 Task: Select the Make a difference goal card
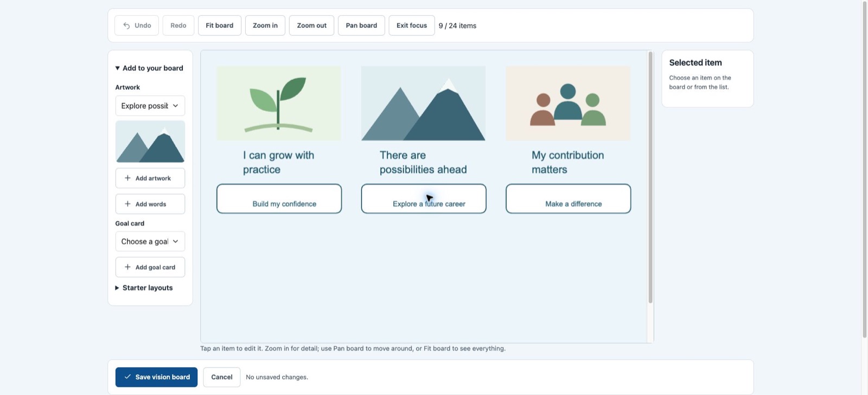(568, 199)
